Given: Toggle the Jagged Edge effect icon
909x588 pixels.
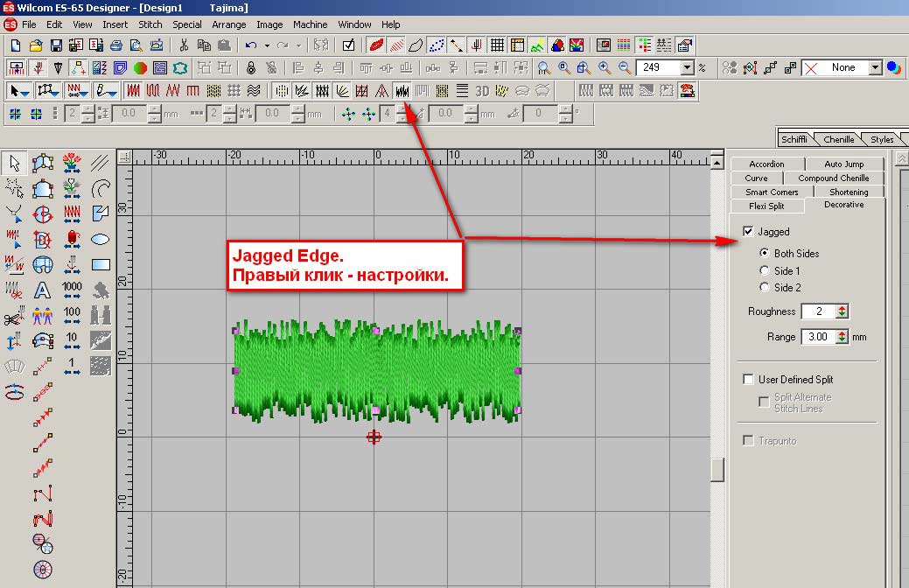Looking at the screenshot, I should (x=402, y=91).
